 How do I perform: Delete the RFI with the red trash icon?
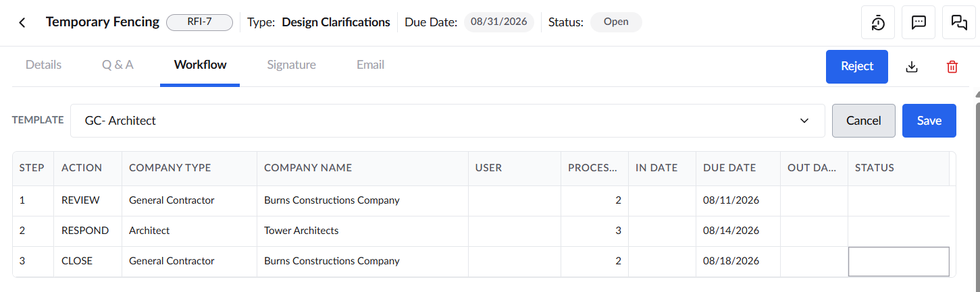coord(952,67)
